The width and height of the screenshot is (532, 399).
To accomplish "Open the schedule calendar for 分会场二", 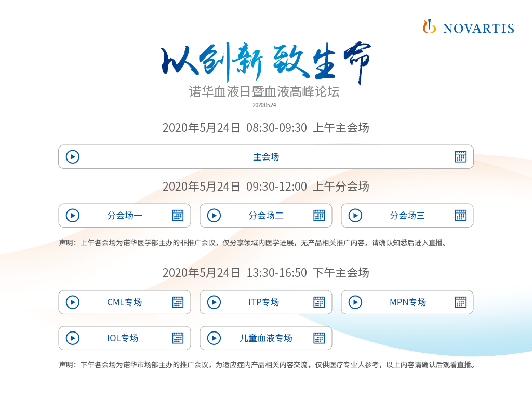I will tap(319, 216).
